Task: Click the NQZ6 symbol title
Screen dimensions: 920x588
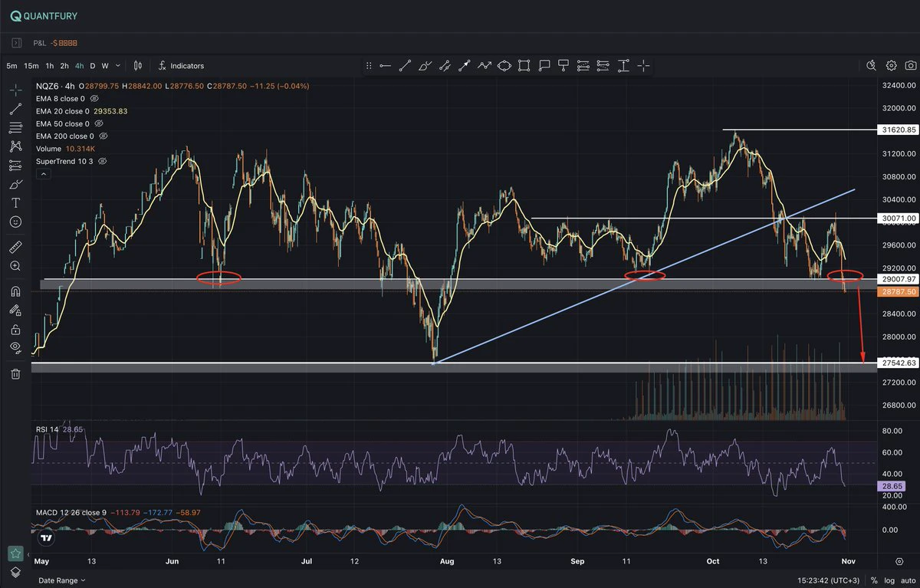Action: tap(46, 86)
